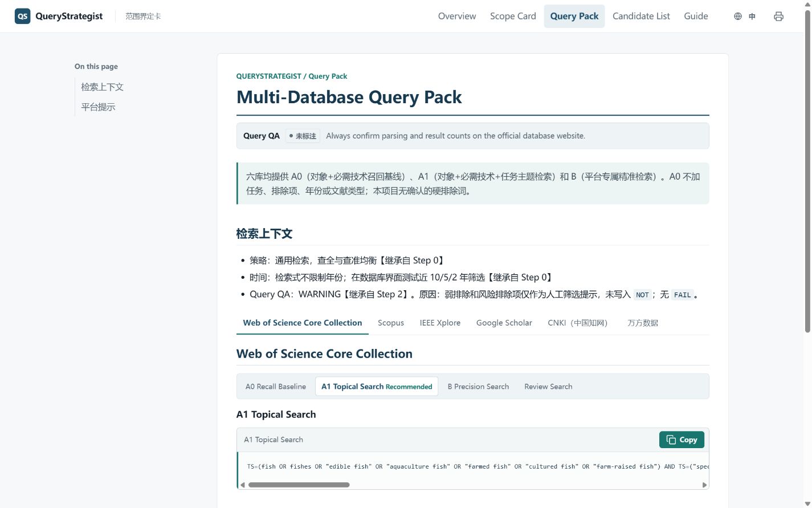The width and height of the screenshot is (812, 508).
Task: Click the On this page sidebar title
Action: [x=96, y=66]
